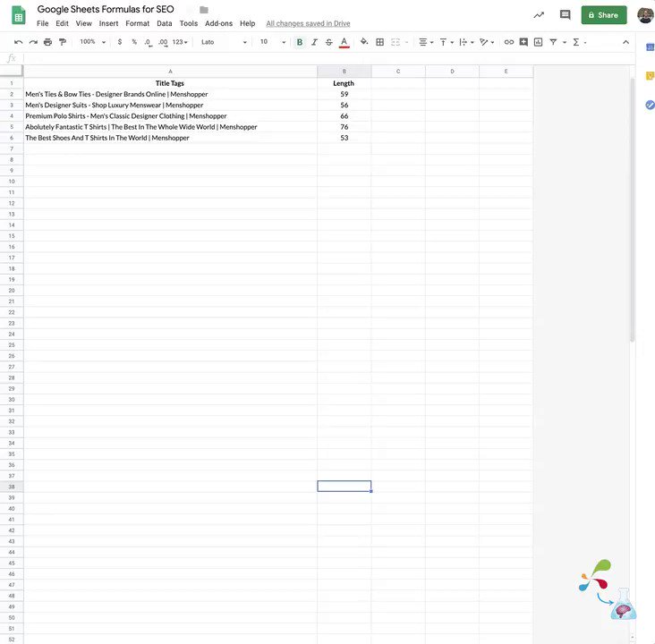655x644 pixels.
Task: Open the Add-ons menu
Action: click(x=218, y=23)
